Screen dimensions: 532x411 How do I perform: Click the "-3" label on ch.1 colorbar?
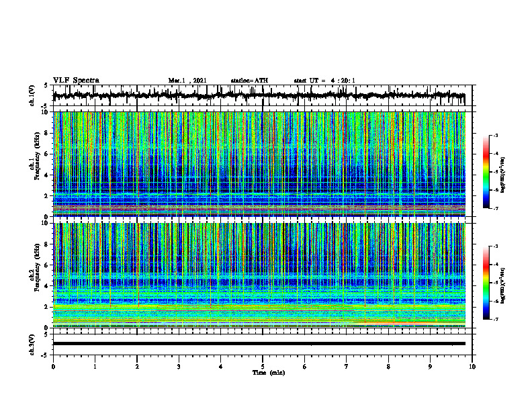click(x=495, y=136)
